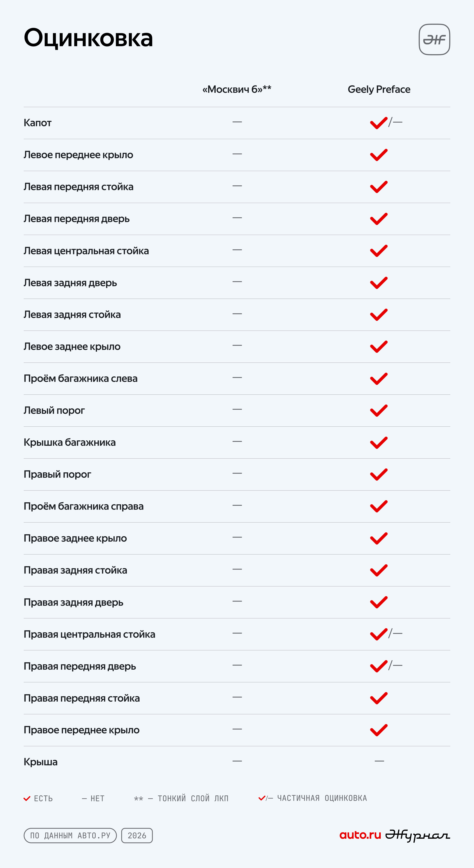
Task: Click the Москвич dash in the Капот row
Action: point(237,122)
